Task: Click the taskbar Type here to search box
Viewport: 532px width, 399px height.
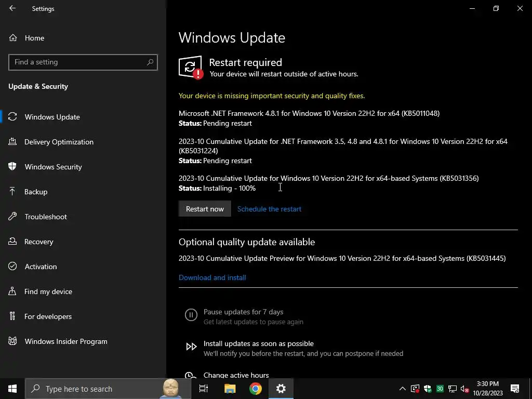Action: [x=108, y=389]
